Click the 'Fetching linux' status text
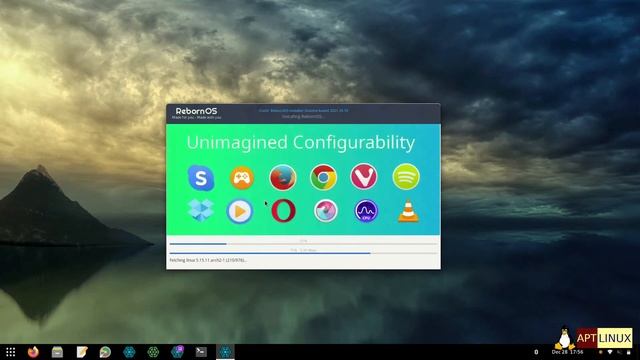 (x=208, y=260)
